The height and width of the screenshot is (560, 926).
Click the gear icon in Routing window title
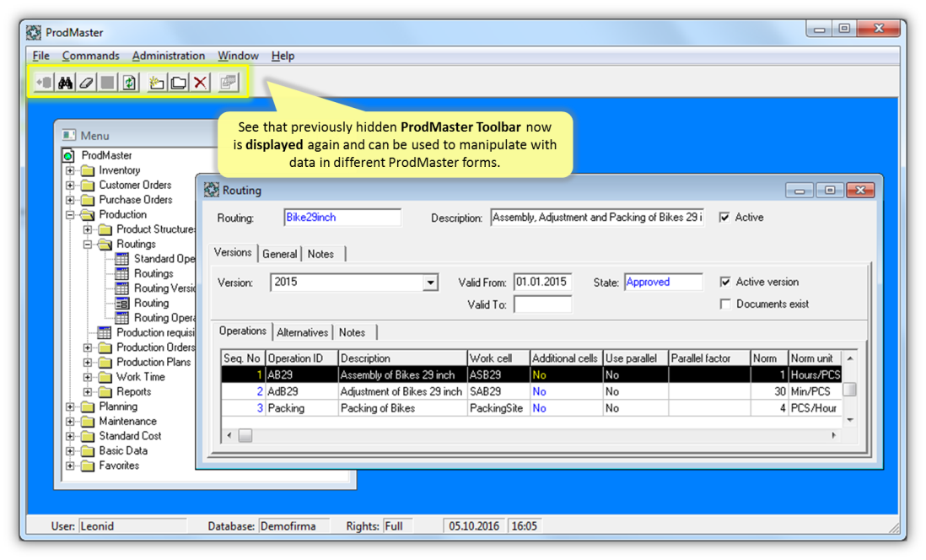point(212,191)
